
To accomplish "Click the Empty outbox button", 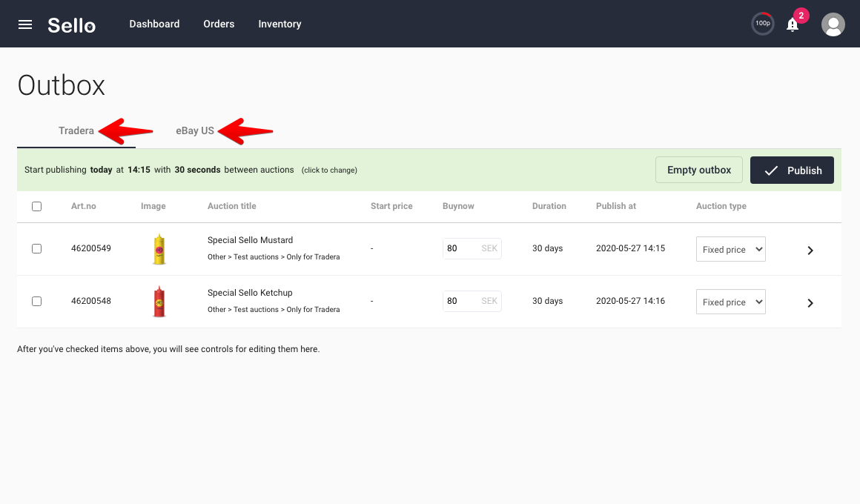I will pyautogui.click(x=698, y=170).
